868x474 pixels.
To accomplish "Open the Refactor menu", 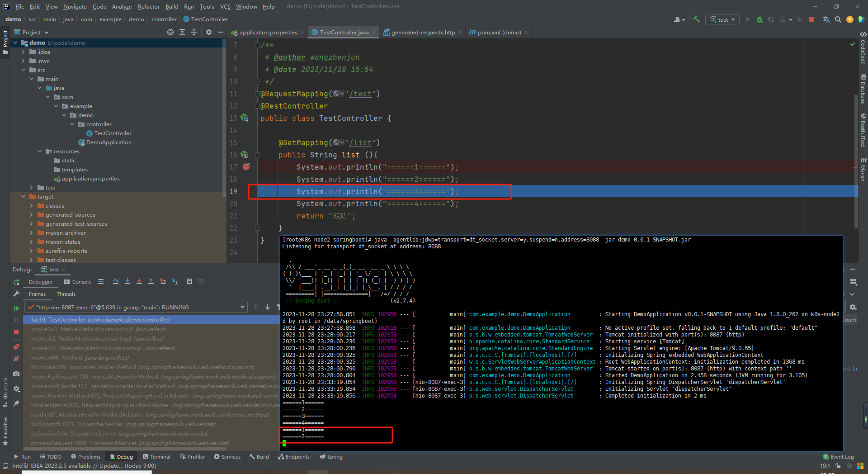I will coord(149,6).
